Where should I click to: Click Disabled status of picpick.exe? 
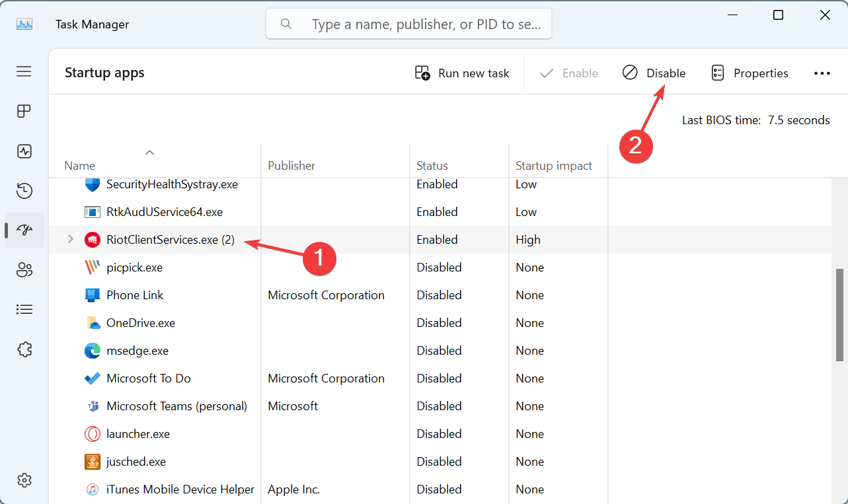(439, 268)
